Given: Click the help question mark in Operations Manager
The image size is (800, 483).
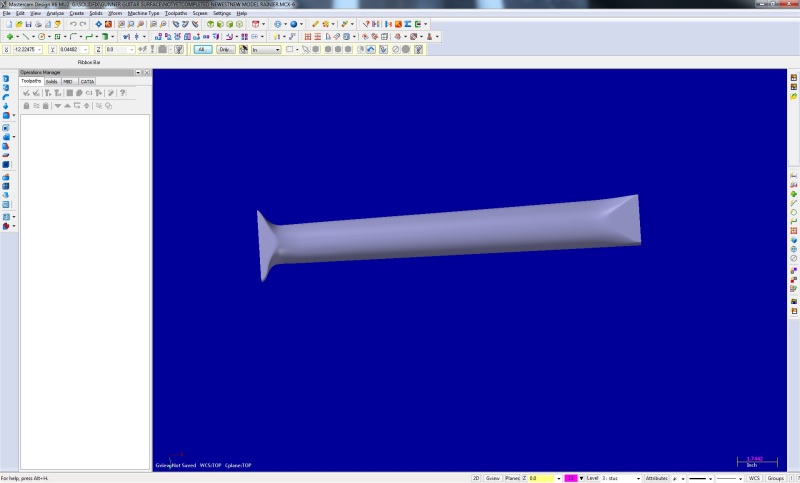Looking at the screenshot, I should point(122,93).
